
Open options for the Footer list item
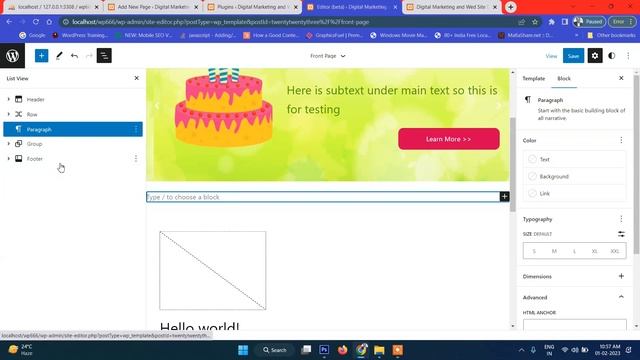coord(136,158)
